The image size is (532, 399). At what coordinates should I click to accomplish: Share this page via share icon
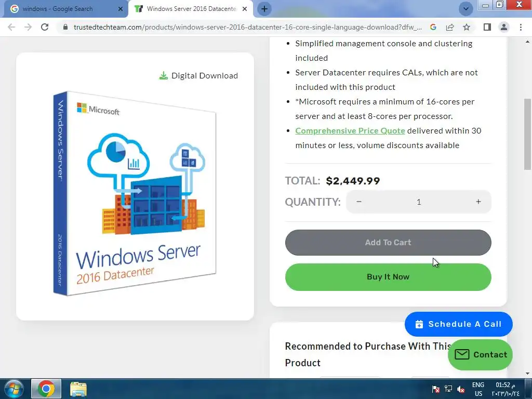pos(450,27)
